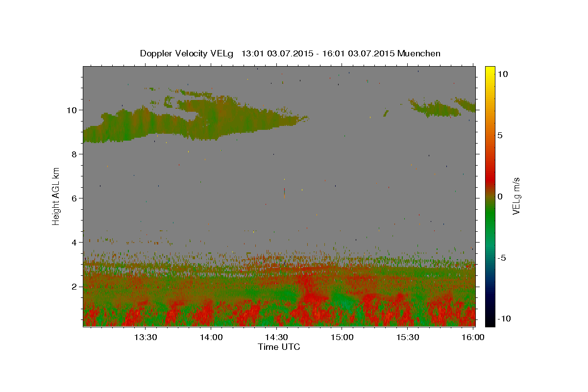Click the 14:30 time tick label
Image resolution: width=588 pixels, height=392 pixels.
[276, 337]
